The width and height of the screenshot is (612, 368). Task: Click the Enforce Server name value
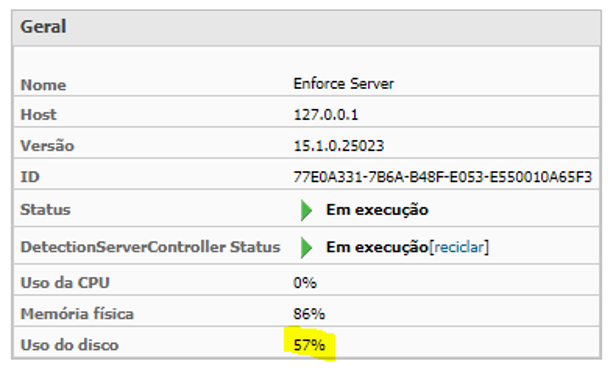coord(343,84)
